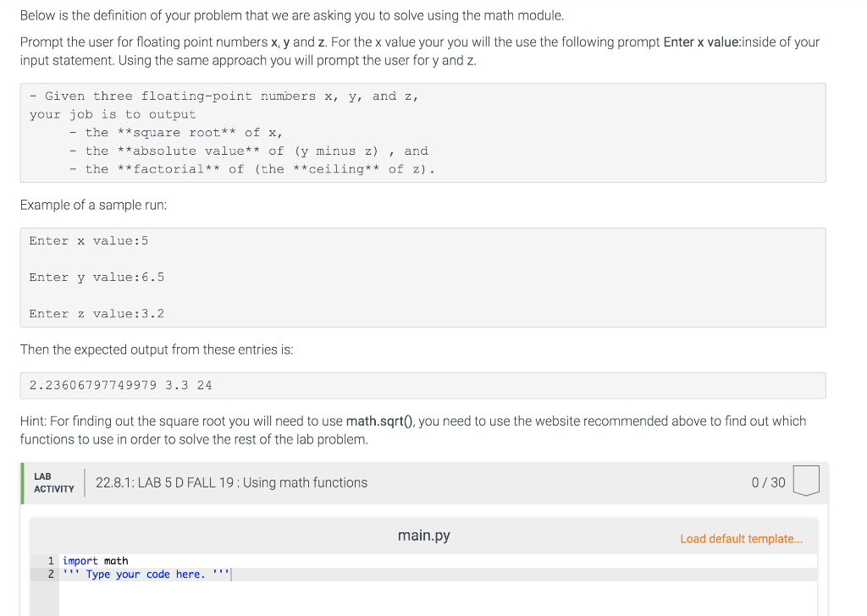This screenshot has width=867, height=616.
Task: Click the bold math.sqrt() text in hint
Action: (379, 421)
